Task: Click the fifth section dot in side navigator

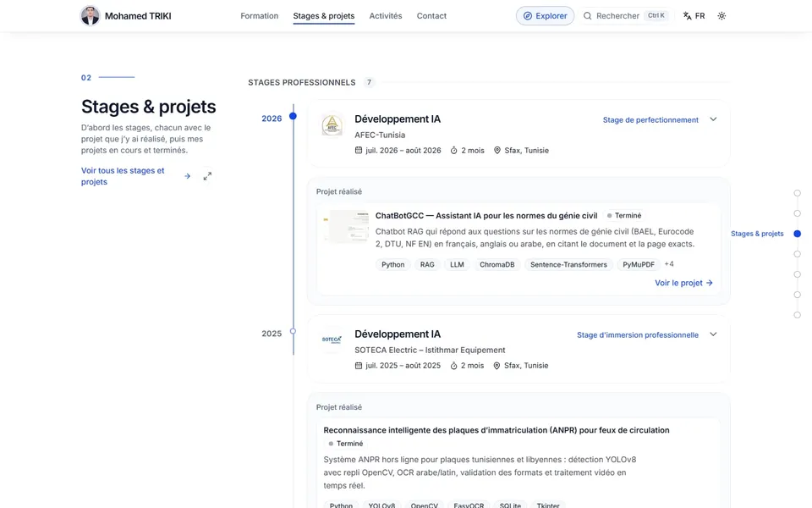Action: [x=797, y=274]
